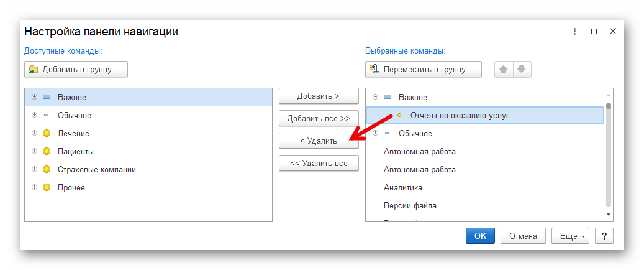Expand the Пациенты section

point(35,151)
